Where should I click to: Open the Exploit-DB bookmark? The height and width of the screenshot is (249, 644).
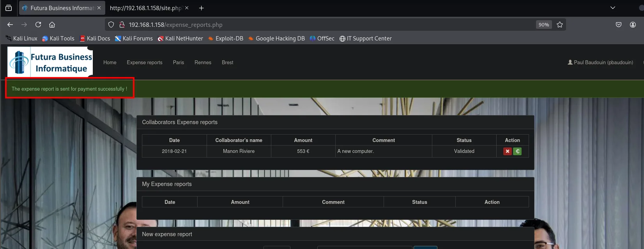tap(225, 39)
